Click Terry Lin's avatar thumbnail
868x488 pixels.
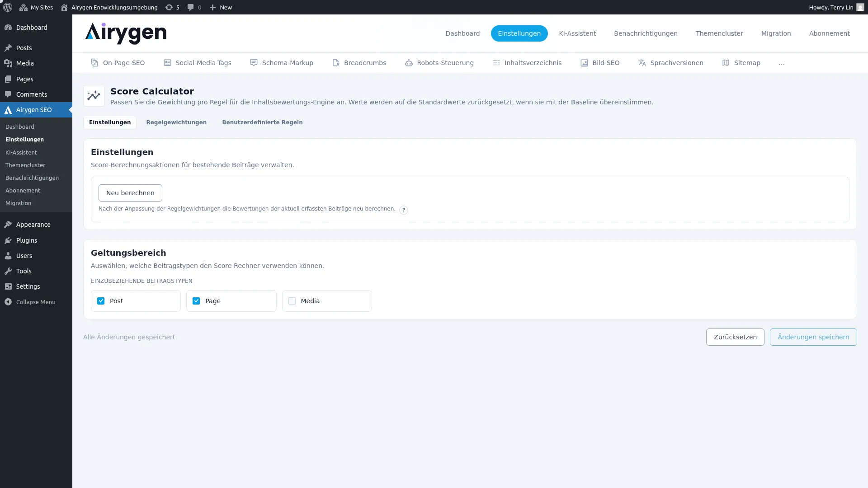(860, 7)
